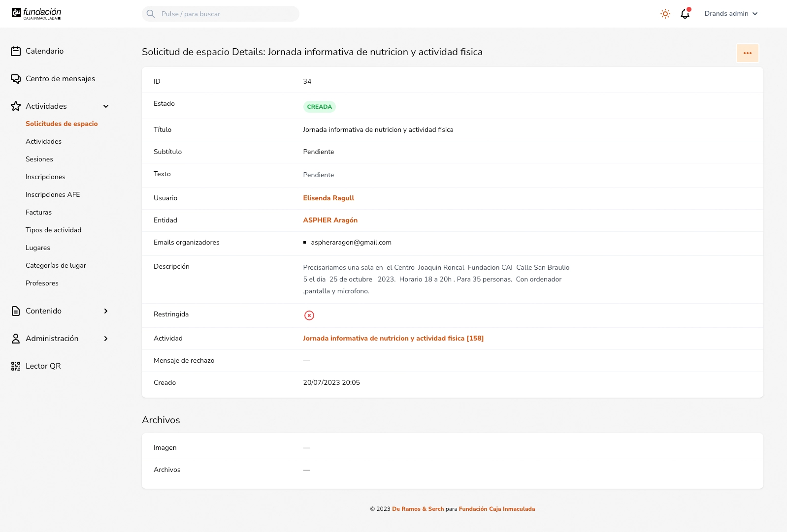Click the green CREADA status badge

tap(319, 107)
